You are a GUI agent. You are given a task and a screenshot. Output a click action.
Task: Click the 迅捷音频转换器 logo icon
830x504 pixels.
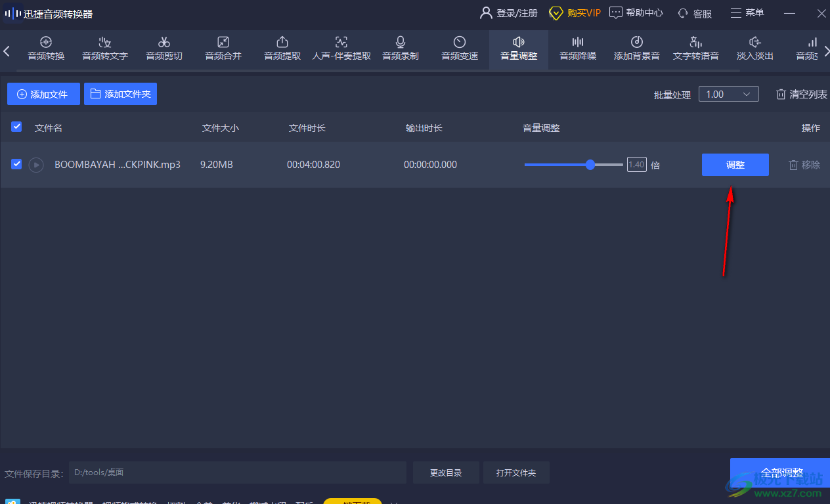pyautogui.click(x=12, y=13)
